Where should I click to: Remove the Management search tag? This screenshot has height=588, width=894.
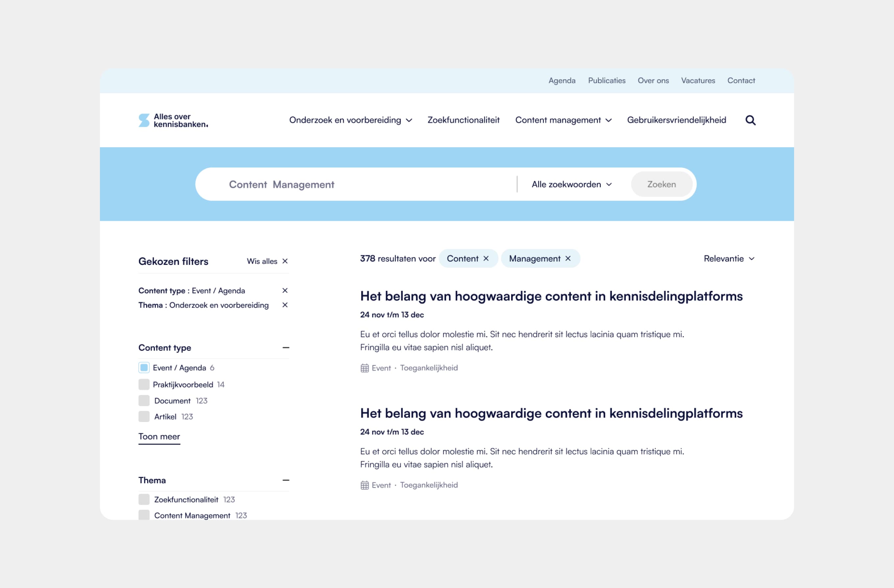pos(568,258)
